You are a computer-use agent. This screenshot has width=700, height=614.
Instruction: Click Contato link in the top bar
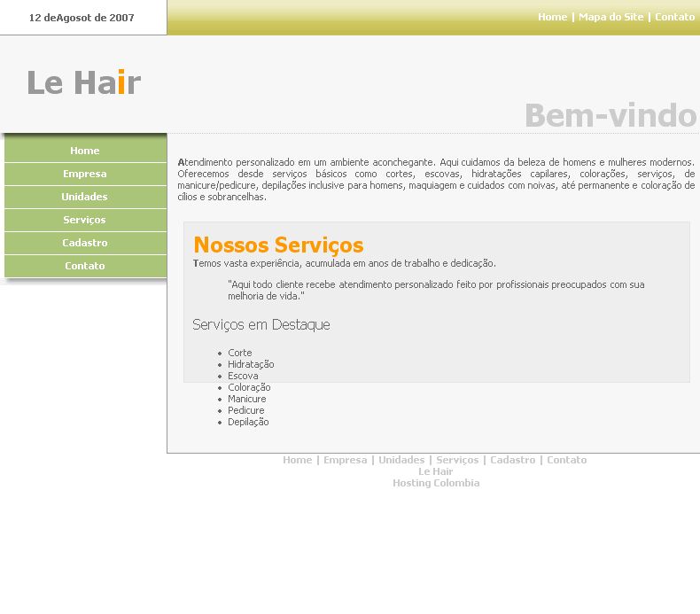[674, 17]
